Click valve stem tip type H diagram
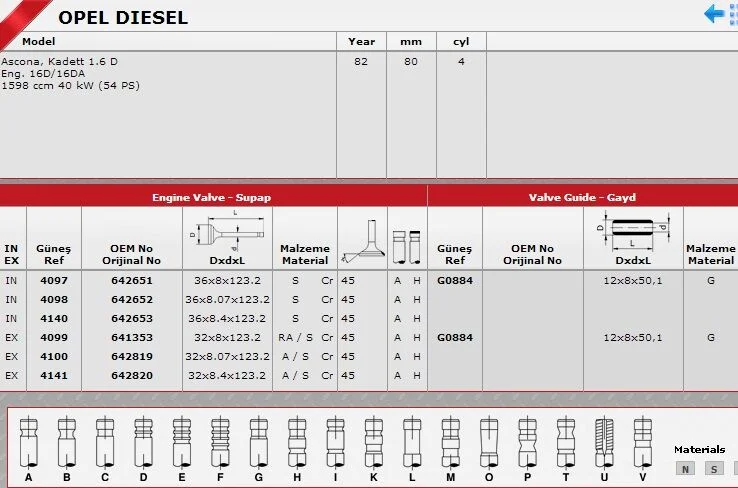738x488 pixels. point(296,441)
